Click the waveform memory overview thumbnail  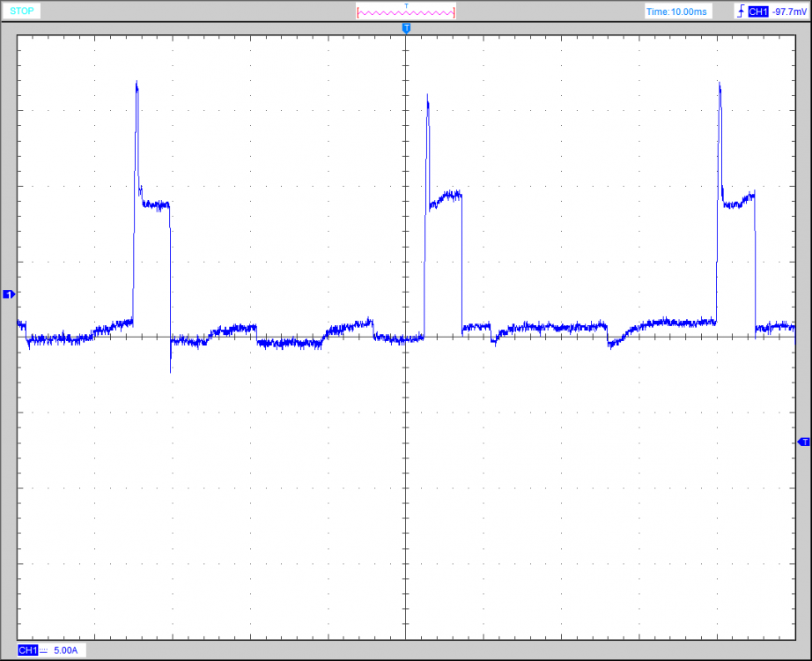pos(406,12)
